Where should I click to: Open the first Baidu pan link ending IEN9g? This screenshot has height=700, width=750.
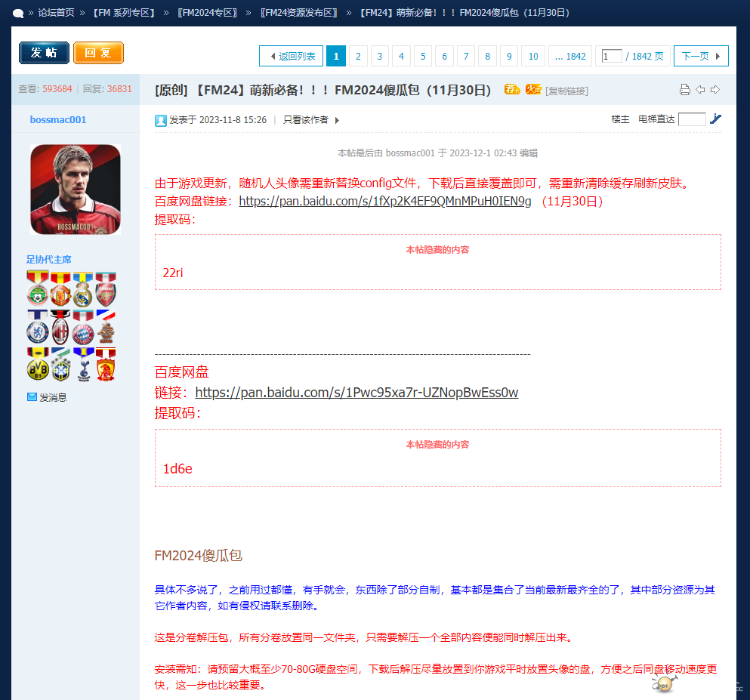(x=385, y=201)
